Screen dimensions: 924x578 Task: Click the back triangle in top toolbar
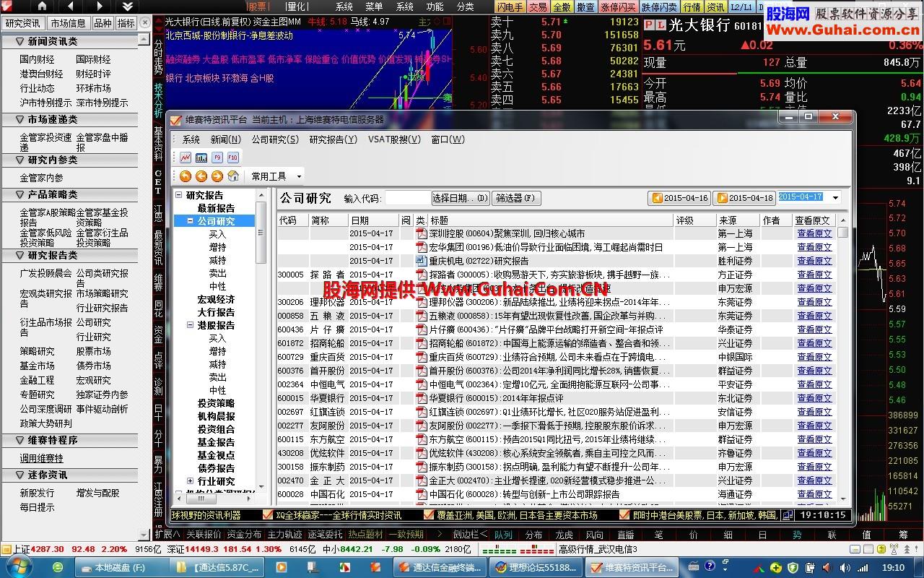coord(71,6)
